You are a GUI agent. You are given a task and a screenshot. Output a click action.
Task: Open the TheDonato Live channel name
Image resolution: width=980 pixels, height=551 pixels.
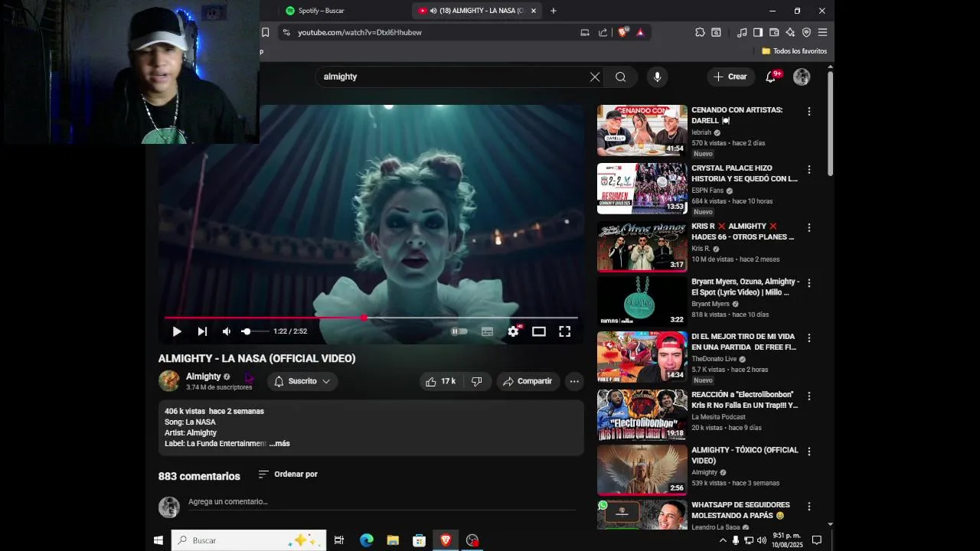(x=714, y=359)
